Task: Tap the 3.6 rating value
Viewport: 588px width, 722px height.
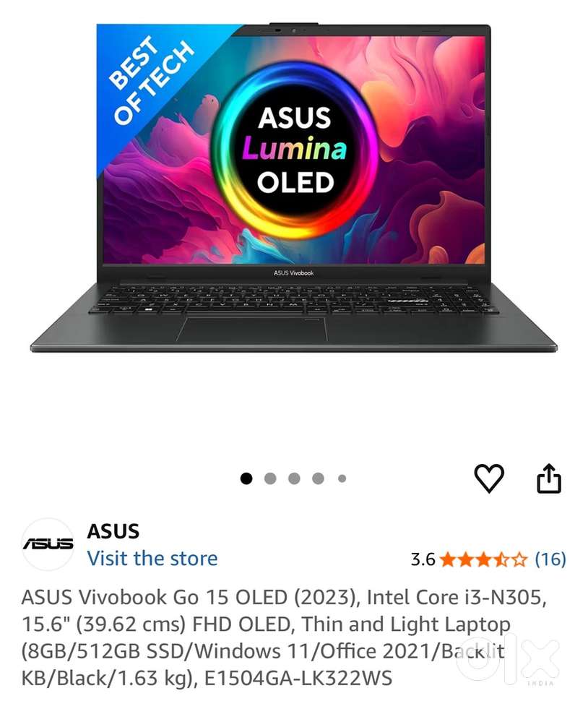Action: [423, 560]
